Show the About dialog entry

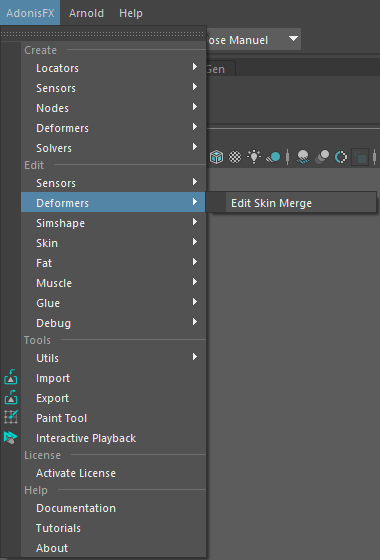(x=113, y=548)
